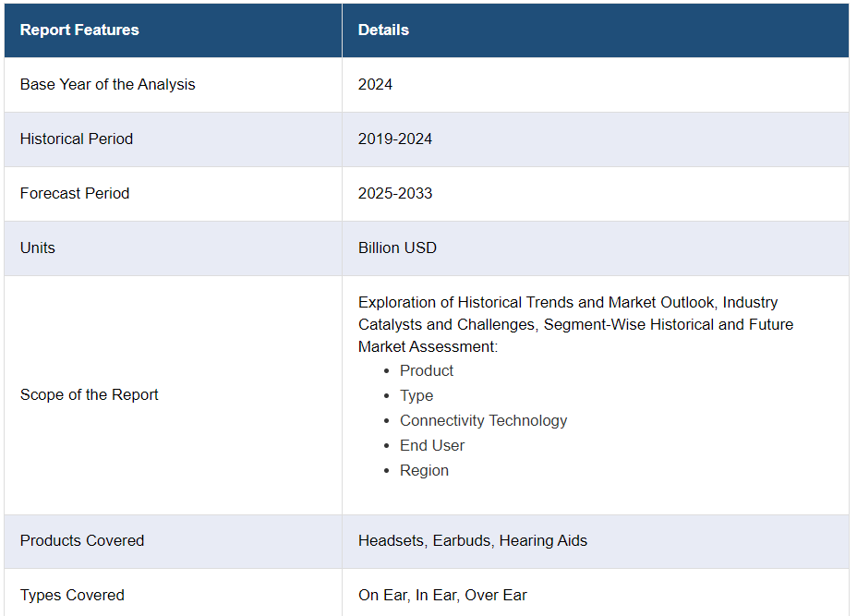Select the Base Year of the Analysis cell
Image resolution: width=857 pixels, height=616 pixels.
[x=108, y=84]
